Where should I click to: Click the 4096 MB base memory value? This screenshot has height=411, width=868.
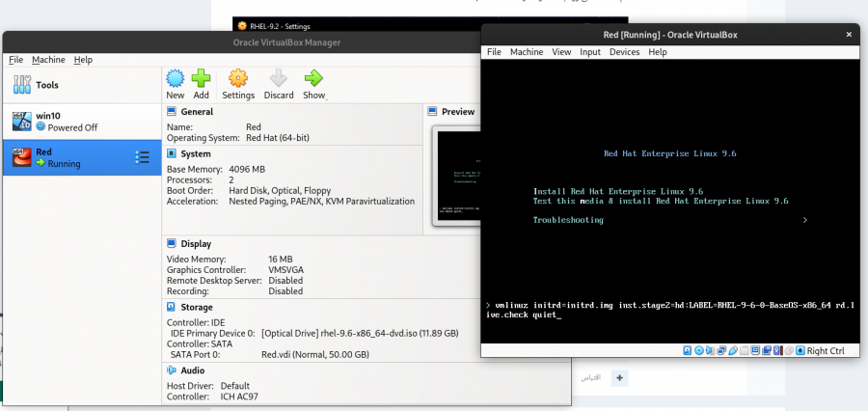(x=247, y=170)
